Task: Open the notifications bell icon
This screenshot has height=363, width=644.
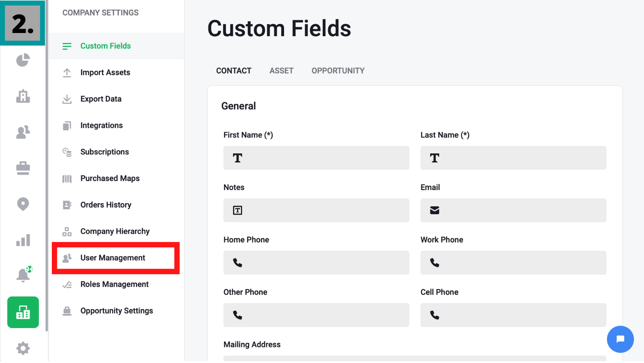Action: coord(23,275)
